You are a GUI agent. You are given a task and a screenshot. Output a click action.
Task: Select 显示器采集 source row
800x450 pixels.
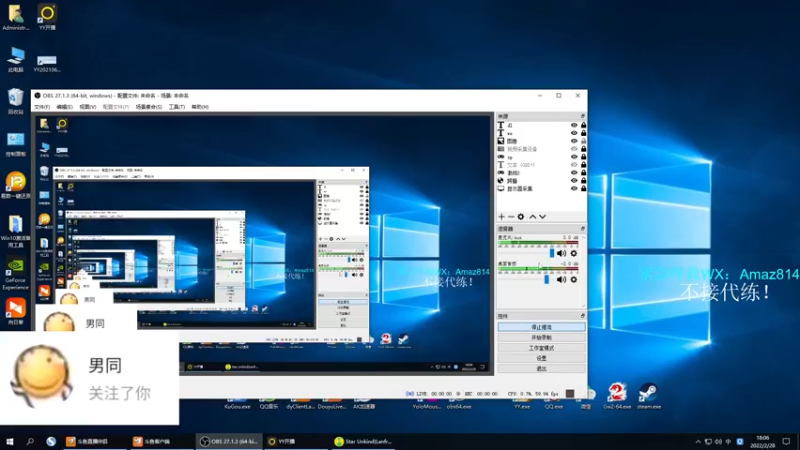click(541, 189)
